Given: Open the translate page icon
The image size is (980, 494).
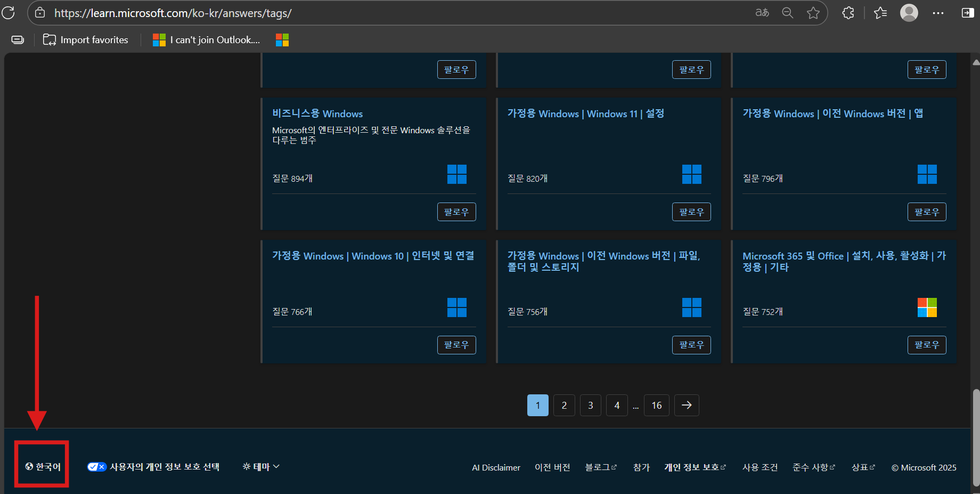Looking at the screenshot, I should pyautogui.click(x=762, y=13).
